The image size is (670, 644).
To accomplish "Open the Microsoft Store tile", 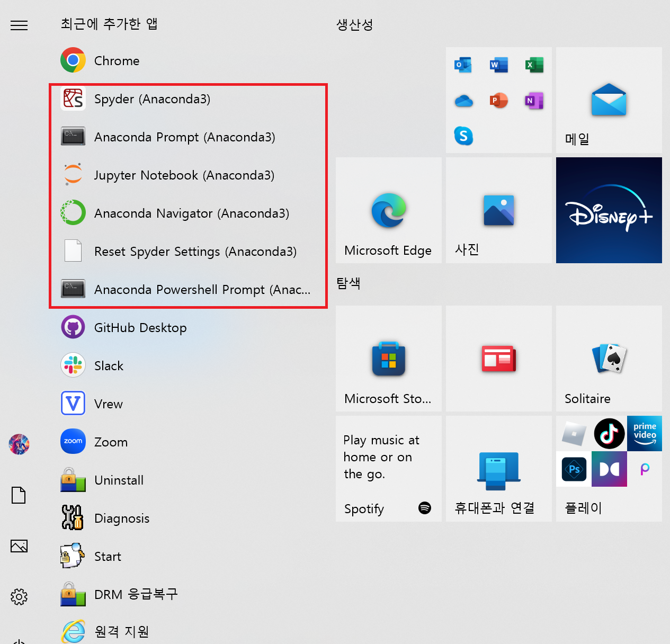I will coord(389,359).
